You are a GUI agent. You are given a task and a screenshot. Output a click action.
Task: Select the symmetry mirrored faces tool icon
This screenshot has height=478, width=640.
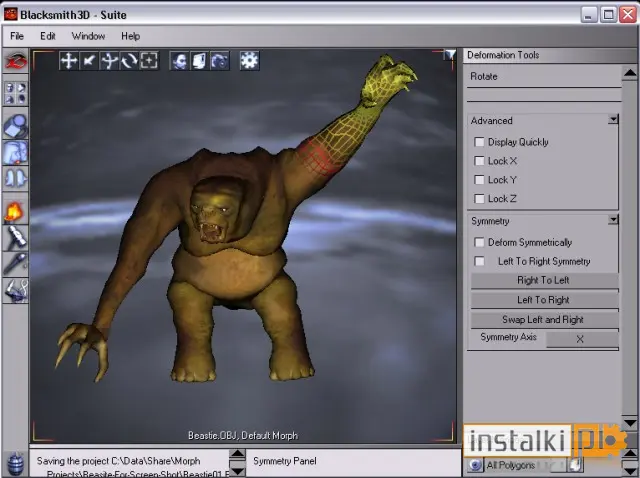pos(16,178)
